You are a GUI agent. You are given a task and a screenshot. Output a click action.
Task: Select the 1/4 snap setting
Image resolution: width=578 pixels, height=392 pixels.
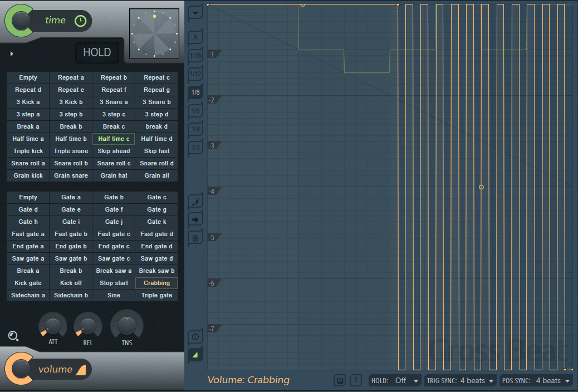pyautogui.click(x=195, y=129)
